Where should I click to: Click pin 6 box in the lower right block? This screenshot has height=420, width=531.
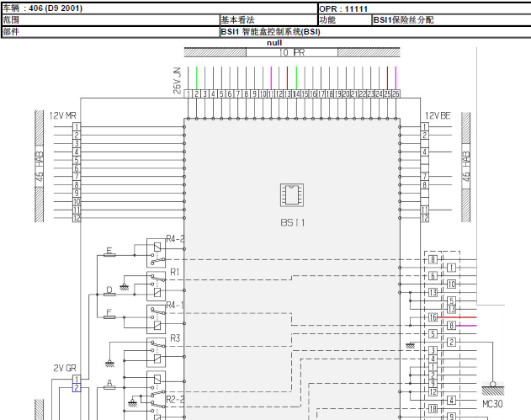(x=433, y=276)
